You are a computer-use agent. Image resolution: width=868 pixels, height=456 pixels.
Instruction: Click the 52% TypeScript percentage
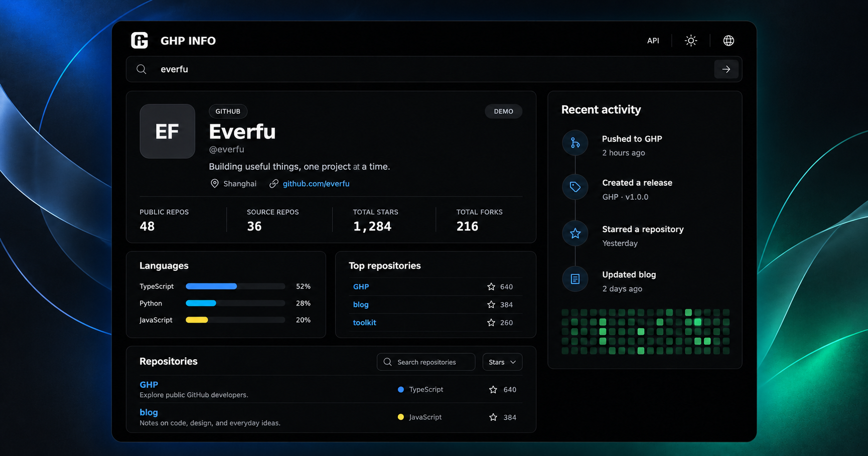pos(303,286)
